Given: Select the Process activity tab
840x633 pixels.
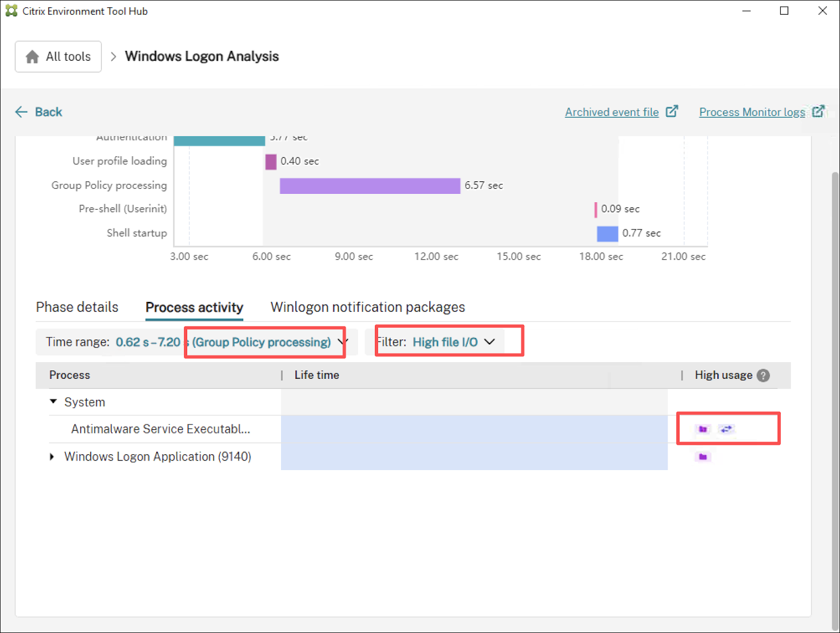Looking at the screenshot, I should [194, 307].
